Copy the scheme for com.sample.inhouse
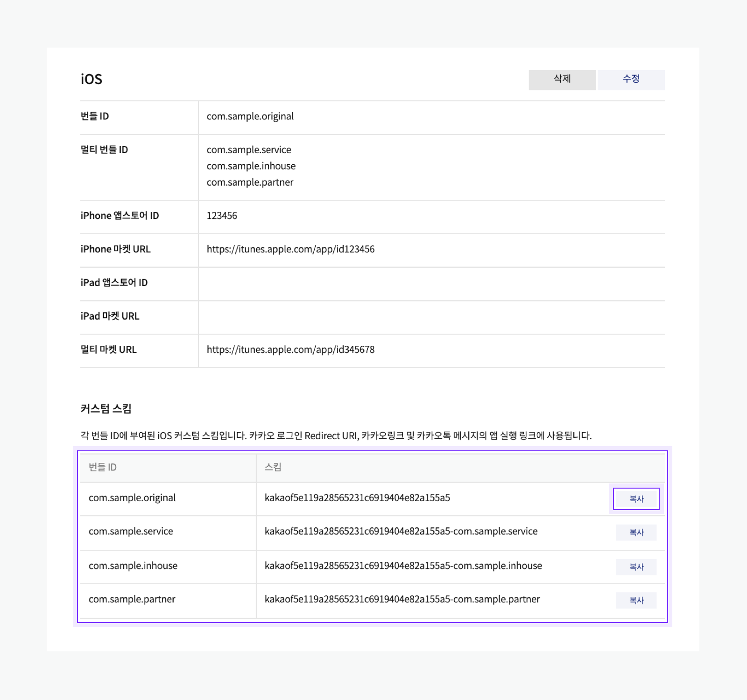The width and height of the screenshot is (747, 700). tap(636, 567)
